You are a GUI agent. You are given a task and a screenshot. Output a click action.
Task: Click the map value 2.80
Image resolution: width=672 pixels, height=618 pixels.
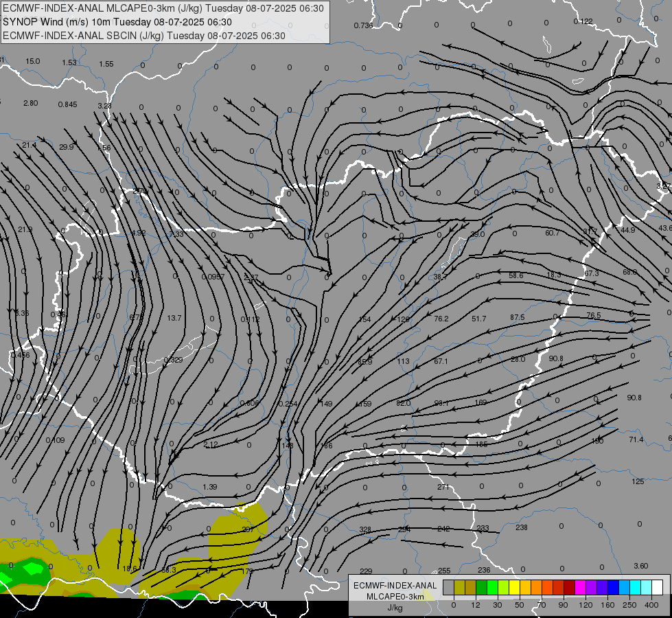click(x=31, y=103)
